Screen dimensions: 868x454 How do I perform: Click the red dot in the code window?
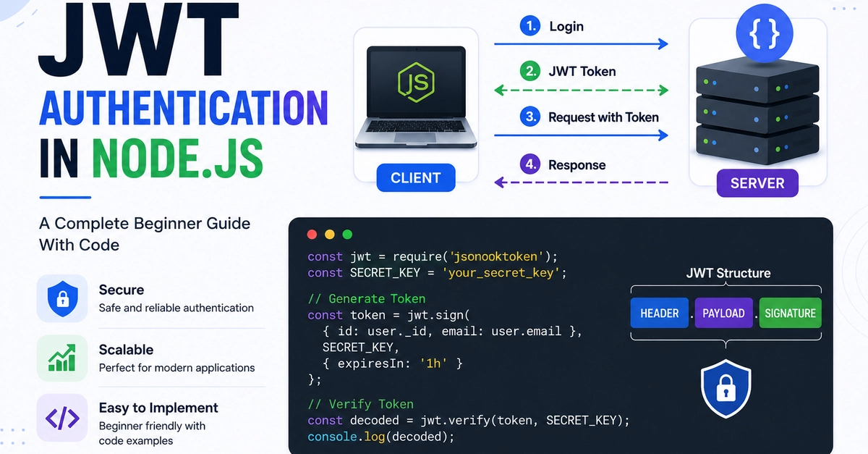coord(312,235)
